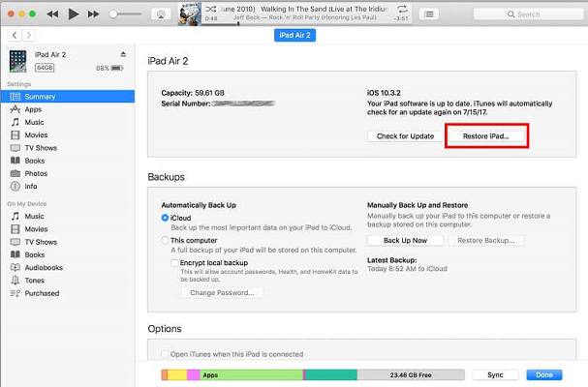Open Photos in the Settings sidebar

pos(36,173)
